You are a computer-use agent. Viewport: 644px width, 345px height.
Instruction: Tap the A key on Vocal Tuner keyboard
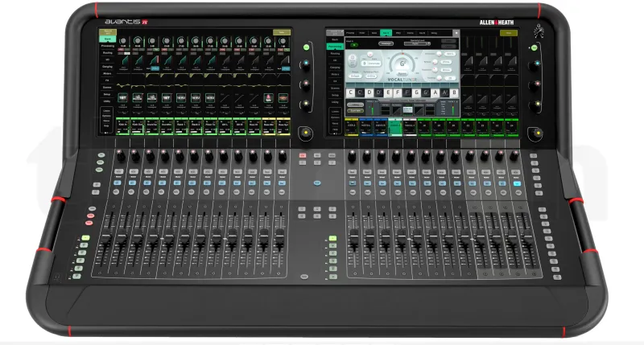(x=436, y=92)
